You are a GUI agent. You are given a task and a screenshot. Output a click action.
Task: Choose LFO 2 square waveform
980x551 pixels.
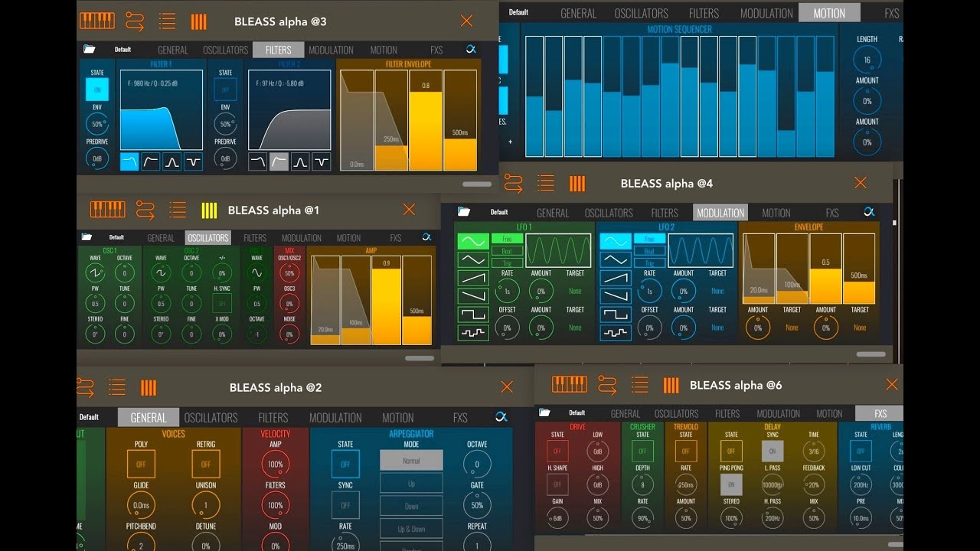click(616, 315)
